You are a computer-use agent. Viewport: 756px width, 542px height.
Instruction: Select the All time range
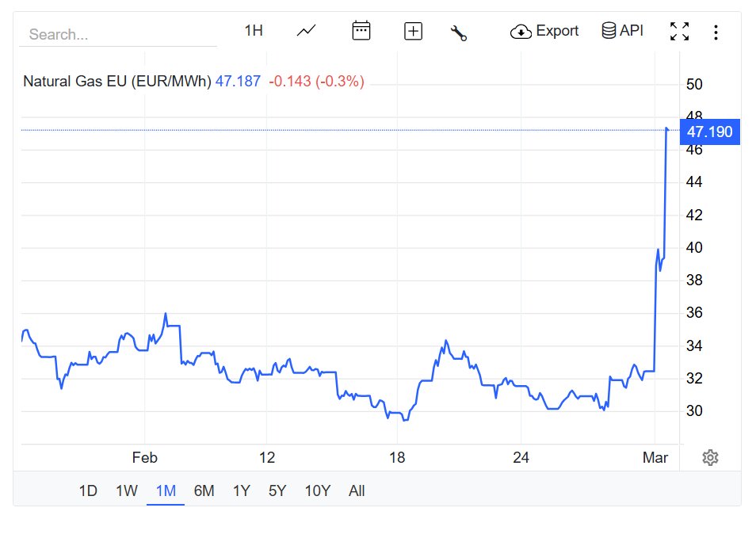click(357, 490)
